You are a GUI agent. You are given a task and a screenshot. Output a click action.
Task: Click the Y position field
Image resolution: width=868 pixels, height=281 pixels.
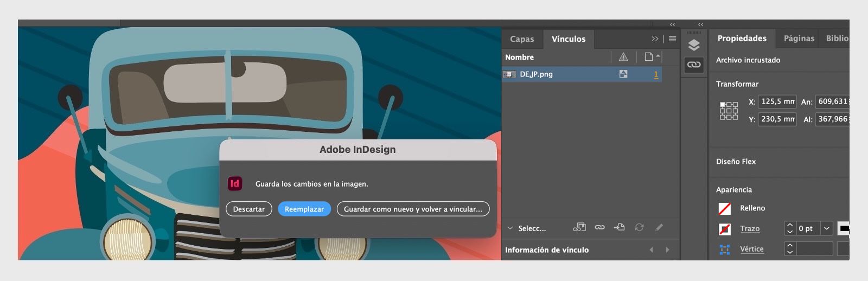coord(777,119)
